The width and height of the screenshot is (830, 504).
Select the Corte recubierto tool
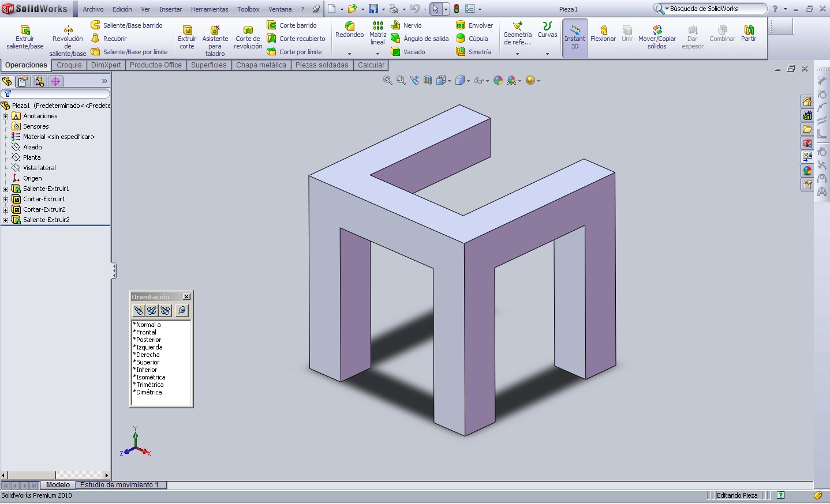(296, 39)
